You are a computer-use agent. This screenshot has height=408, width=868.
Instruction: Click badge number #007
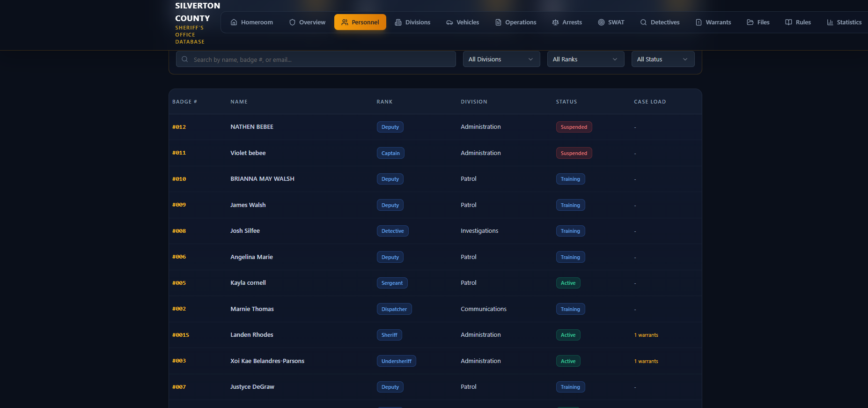[x=179, y=387]
